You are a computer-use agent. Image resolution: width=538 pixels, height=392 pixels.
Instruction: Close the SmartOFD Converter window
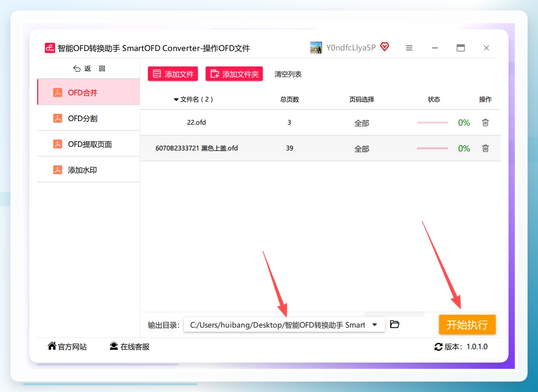coord(486,48)
